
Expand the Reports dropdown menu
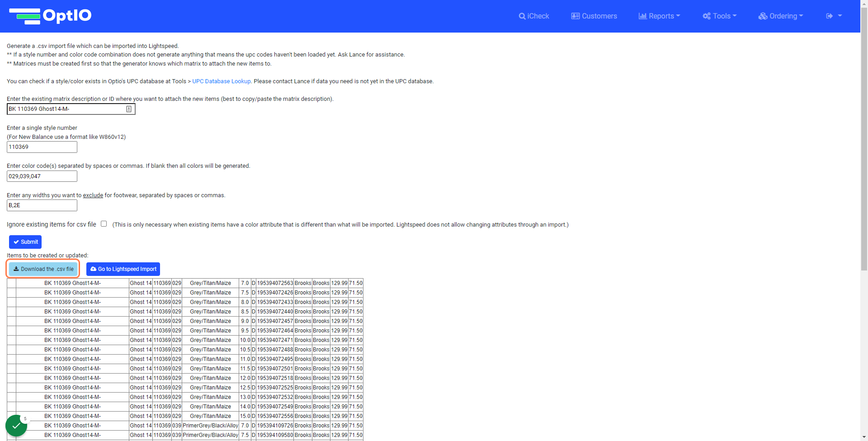(x=659, y=16)
